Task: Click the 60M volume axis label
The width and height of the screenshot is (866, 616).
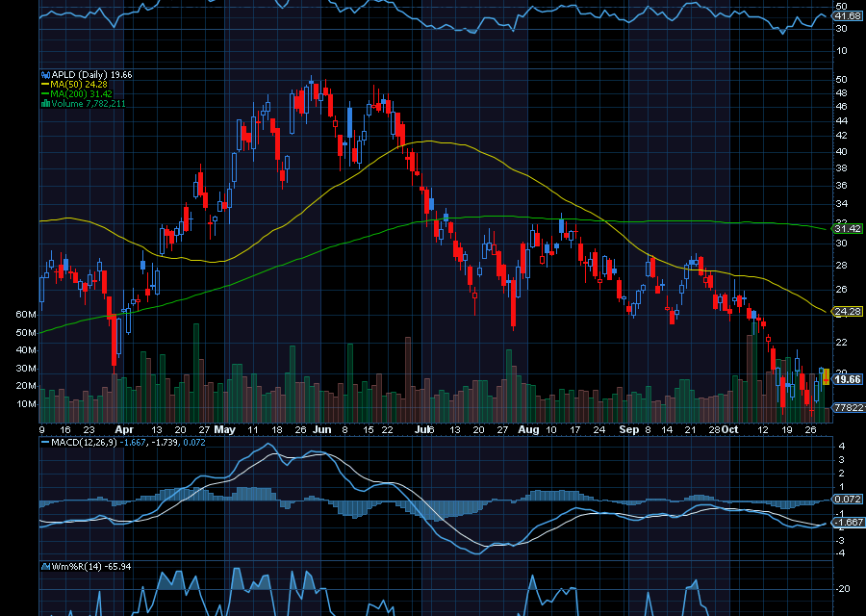Action: (x=26, y=315)
